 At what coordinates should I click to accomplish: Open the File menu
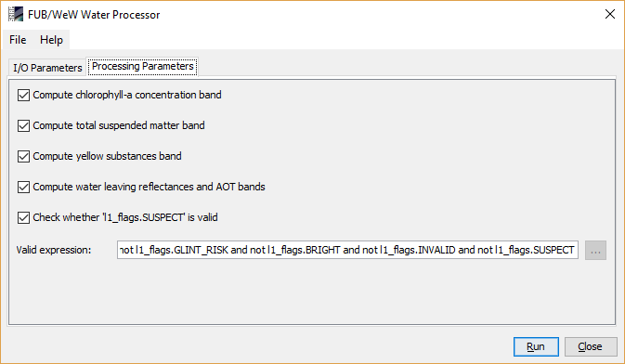(18, 40)
